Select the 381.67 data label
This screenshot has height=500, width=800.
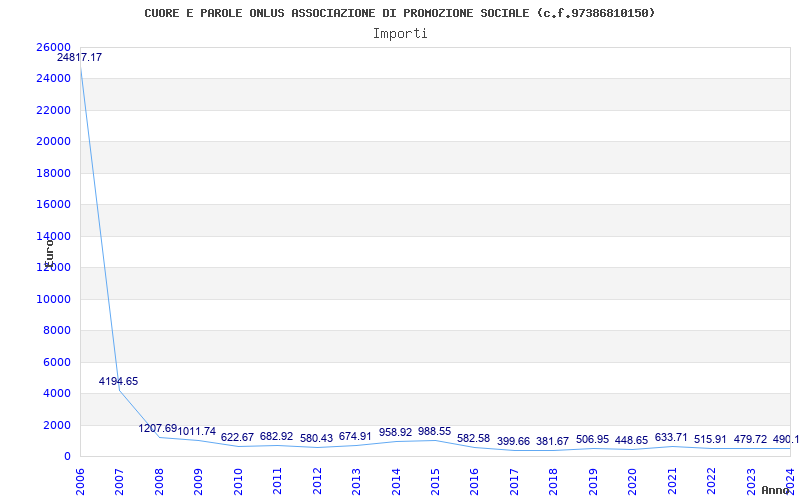point(553,441)
